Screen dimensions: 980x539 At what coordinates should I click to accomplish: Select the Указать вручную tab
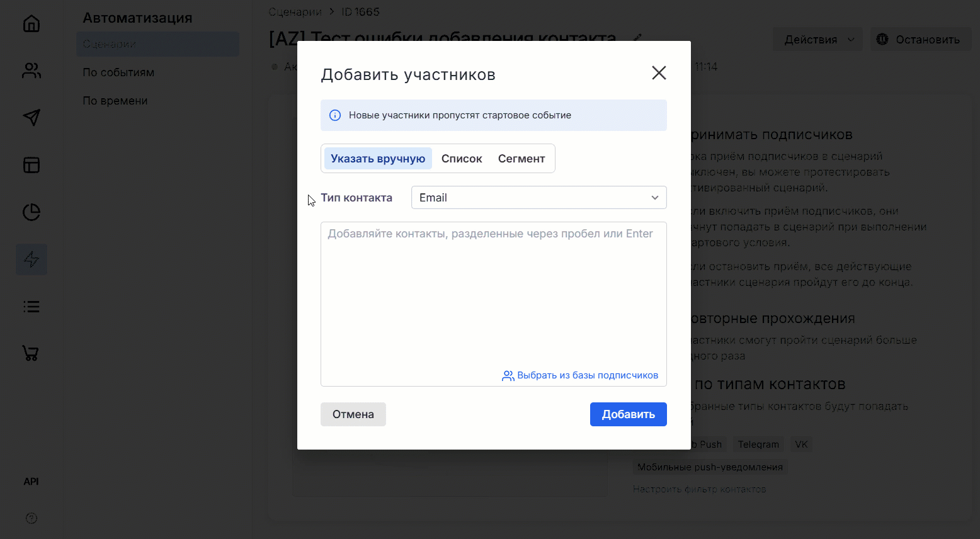click(377, 158)
